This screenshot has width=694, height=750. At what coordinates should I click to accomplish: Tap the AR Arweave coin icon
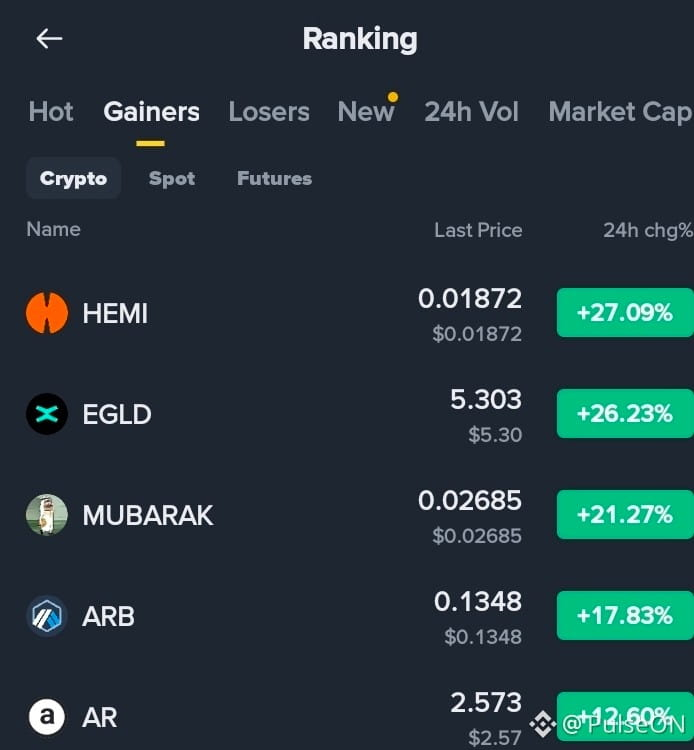coord(47,717)
